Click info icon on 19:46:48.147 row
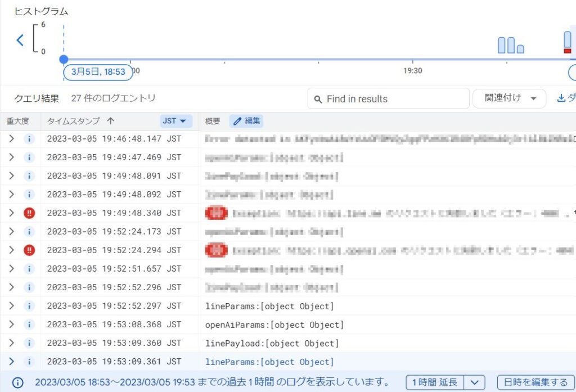 tap(29, 139)
